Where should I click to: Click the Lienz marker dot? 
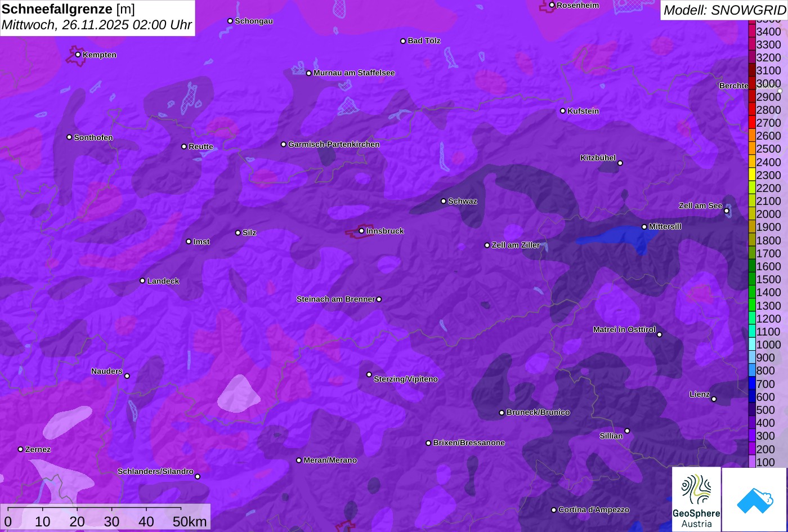tap(714, 399)
